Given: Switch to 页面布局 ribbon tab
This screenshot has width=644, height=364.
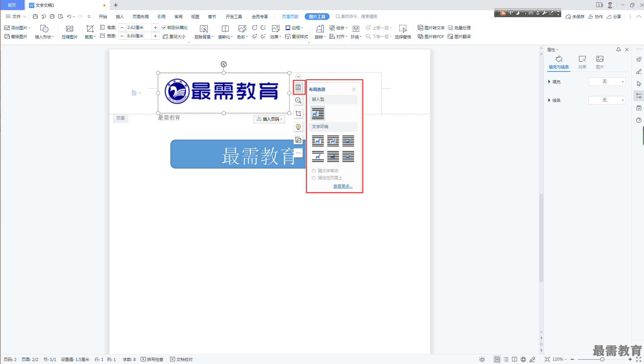Looking at the screenshot, I should tap(141, 17).
